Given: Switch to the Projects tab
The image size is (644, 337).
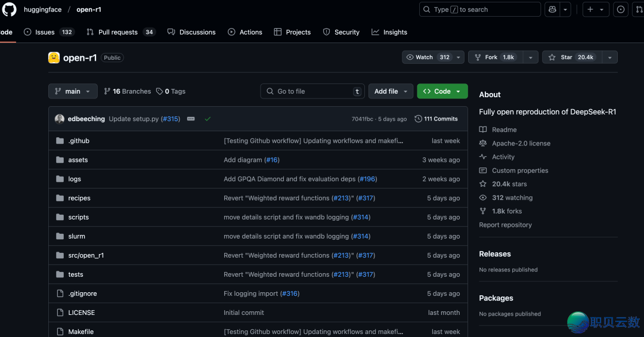Looking at the screenshot, I should click(292, 32).
